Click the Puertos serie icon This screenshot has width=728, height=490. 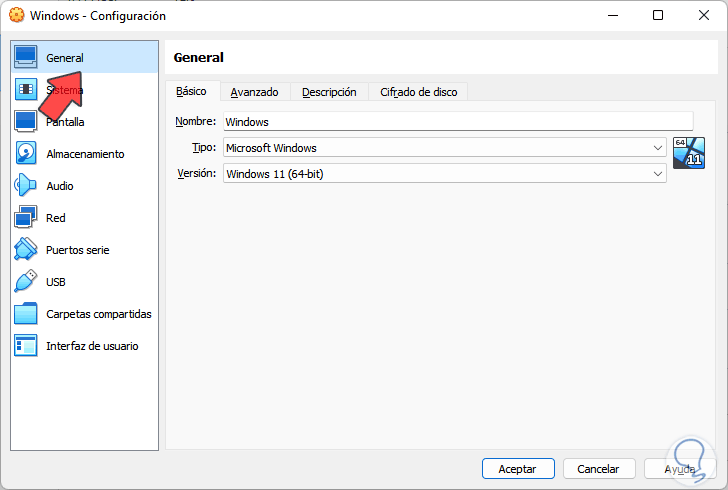[x=27, y=250]
